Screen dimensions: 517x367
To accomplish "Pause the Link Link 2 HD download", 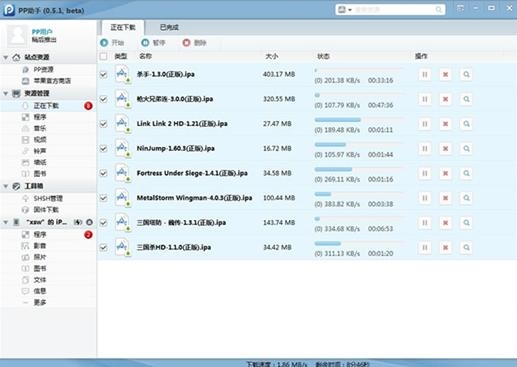I will click(x=425, y=124).
